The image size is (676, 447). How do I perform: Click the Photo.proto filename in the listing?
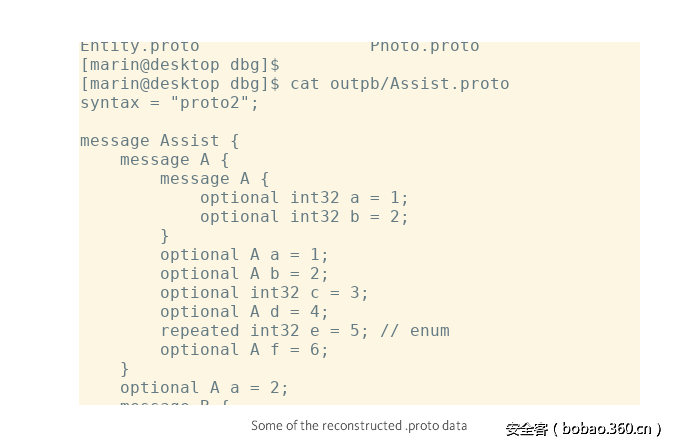(x=424, y=46)
